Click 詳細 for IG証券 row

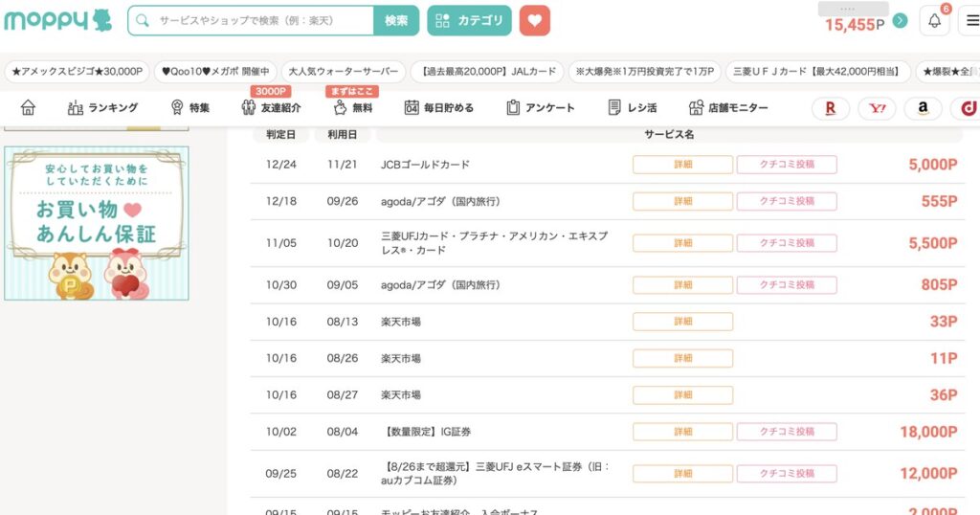(682, 432)
